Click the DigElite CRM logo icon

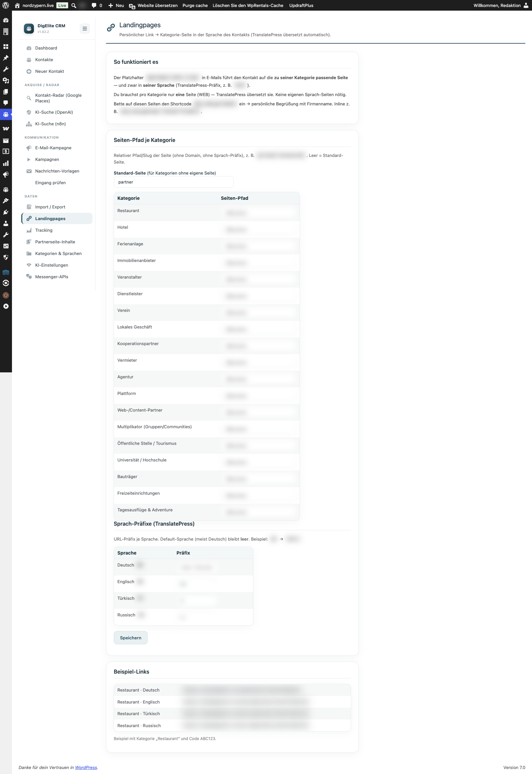(x=29, y=28)
